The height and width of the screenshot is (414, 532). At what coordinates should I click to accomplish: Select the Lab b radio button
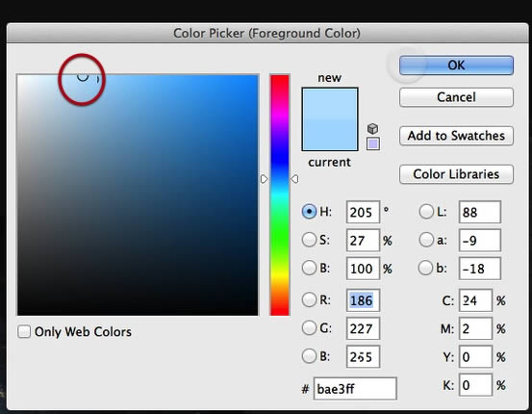click(x=426, y=268)
